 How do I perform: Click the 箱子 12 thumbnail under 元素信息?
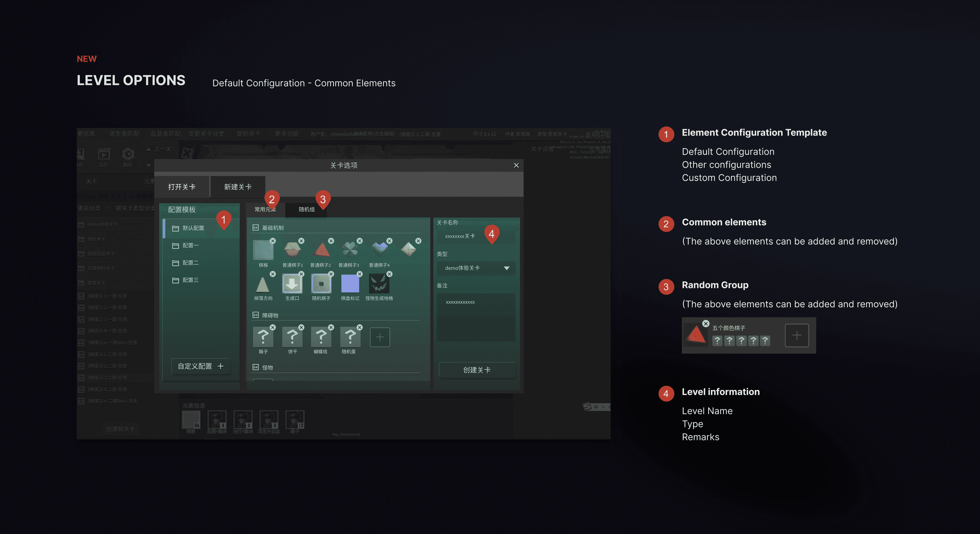(x=295, y=420)
